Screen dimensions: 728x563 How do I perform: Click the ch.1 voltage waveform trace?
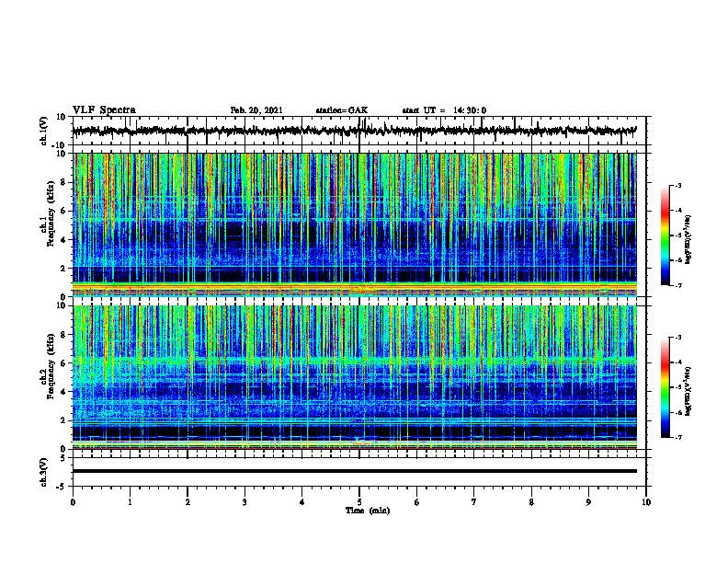(354, 131)
